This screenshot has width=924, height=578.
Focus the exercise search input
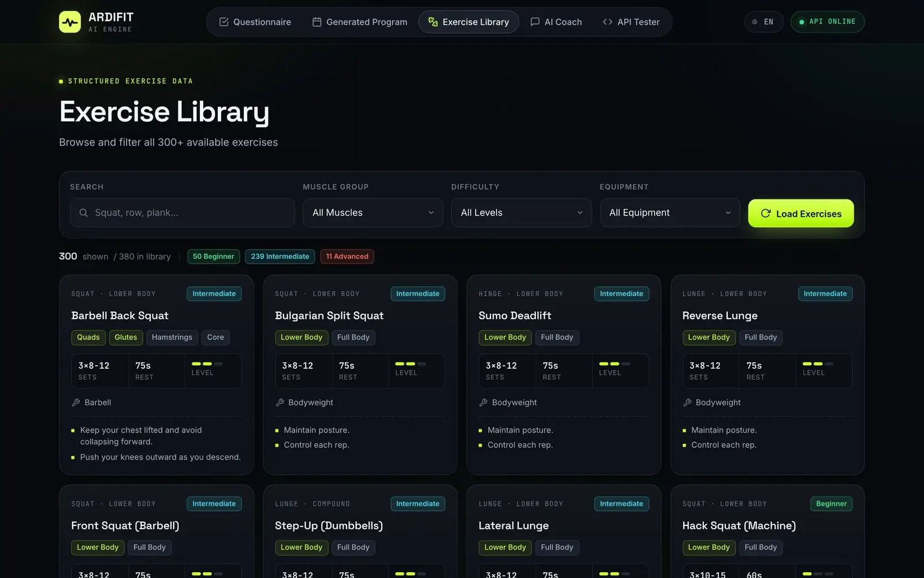point(182,213)
